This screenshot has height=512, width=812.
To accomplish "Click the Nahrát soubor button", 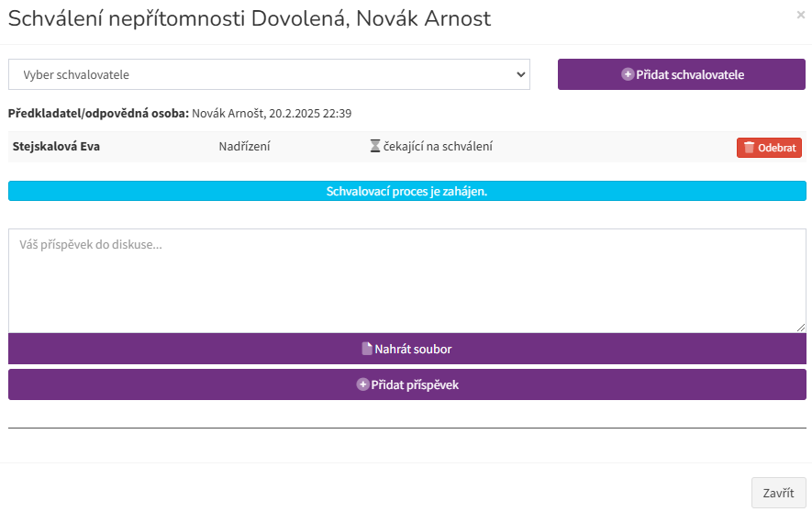I will (x=407, y=349).
